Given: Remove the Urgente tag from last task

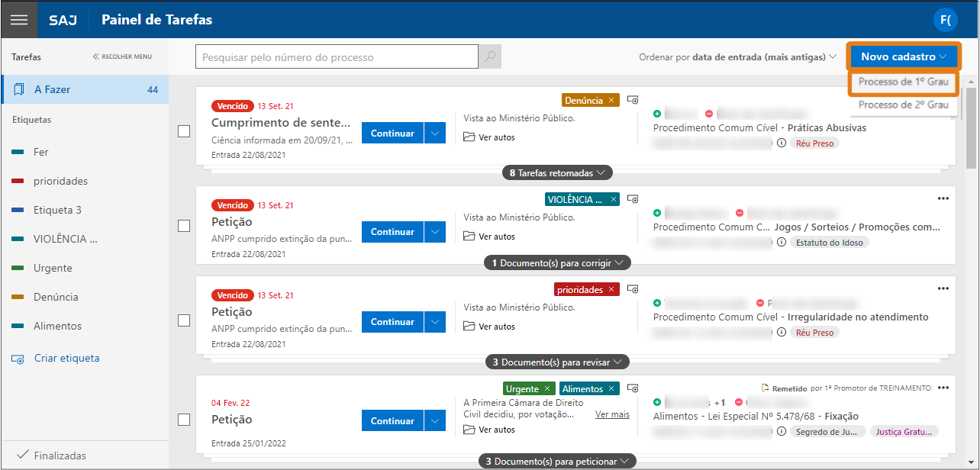Looking at the screenshot, I should (546, 388).
